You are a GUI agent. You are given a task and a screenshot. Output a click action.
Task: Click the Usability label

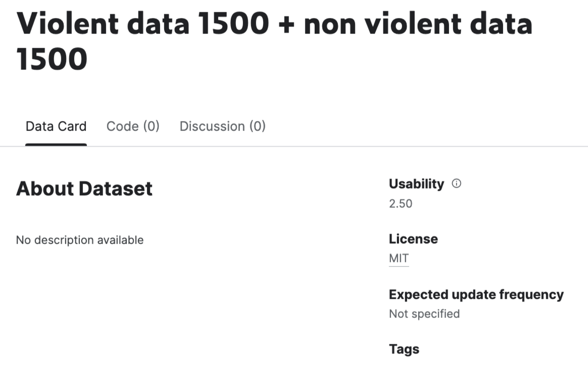pos(417,184)
